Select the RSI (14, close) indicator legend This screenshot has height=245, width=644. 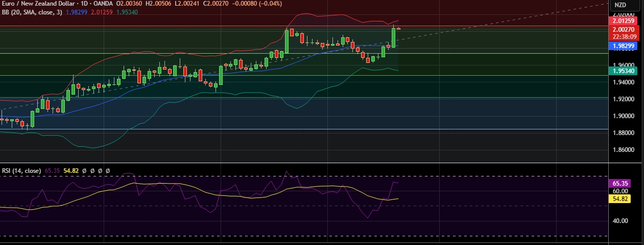(x=21, y=170)
